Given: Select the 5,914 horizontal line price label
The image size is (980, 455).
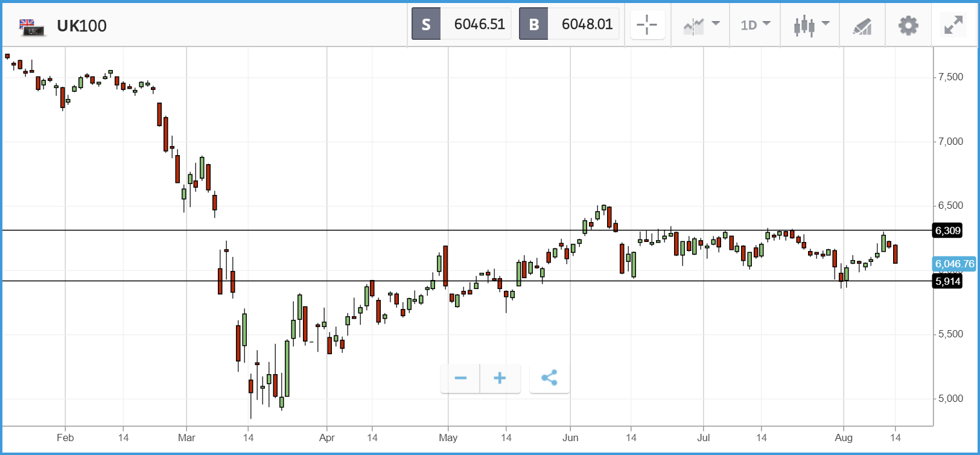Looking at the screenshot, I should 947,281.
